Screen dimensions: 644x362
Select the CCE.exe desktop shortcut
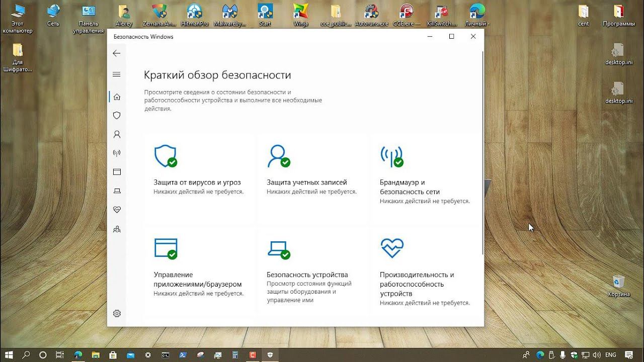pyautogui.click(x=406, y=16)
